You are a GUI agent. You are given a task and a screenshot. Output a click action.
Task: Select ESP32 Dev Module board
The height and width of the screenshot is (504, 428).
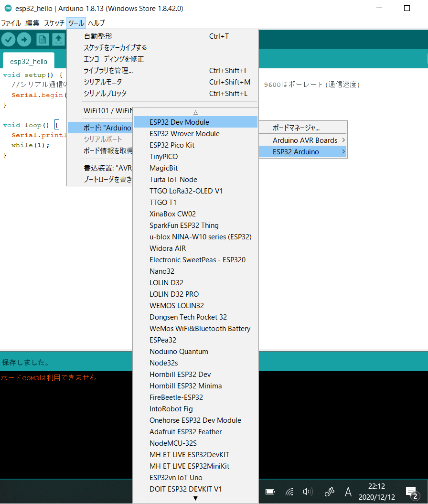(195, 122)
